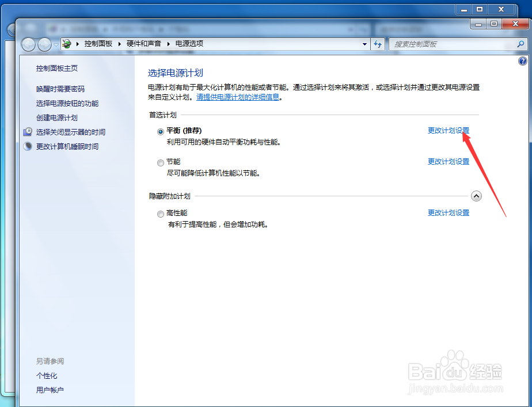
Task: Select the 节能 power plan radio button
Action: 160,162
